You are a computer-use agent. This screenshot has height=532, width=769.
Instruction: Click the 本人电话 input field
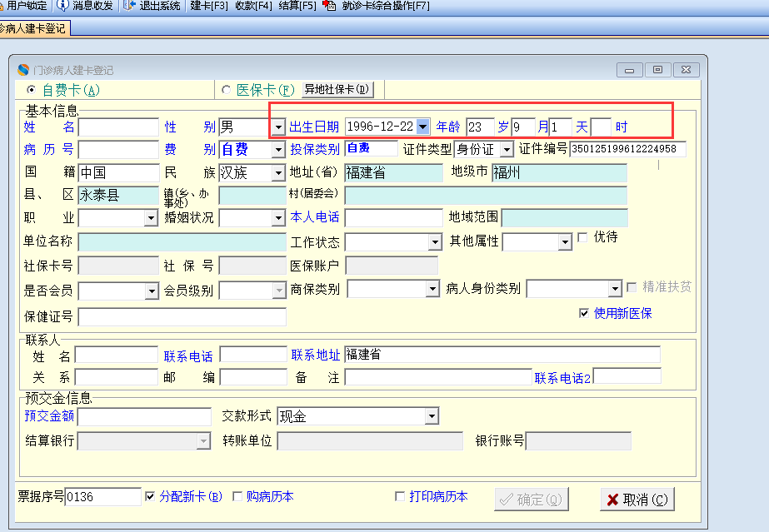tap(393, 217)
